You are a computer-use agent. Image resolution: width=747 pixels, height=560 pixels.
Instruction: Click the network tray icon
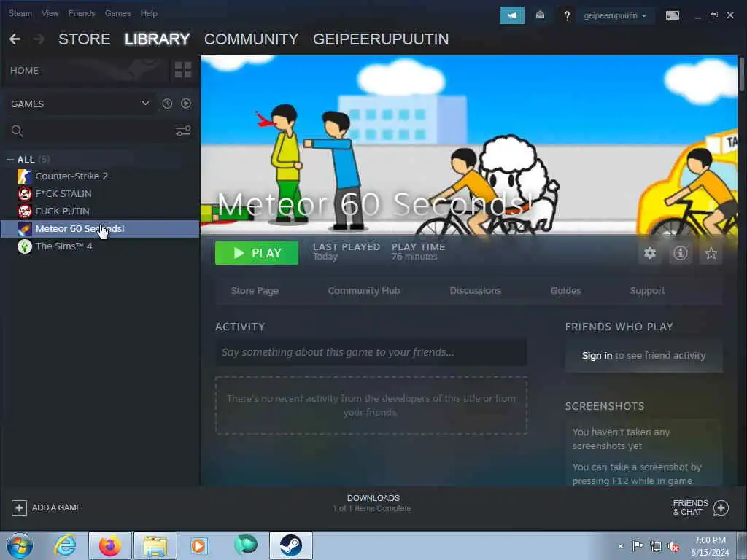656,547
